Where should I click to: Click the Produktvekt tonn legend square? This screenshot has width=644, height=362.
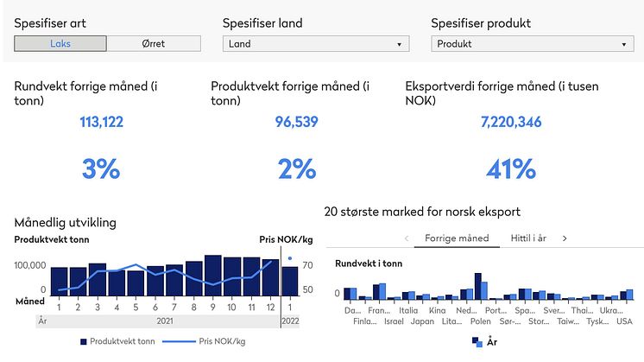[x=84, y=341]
